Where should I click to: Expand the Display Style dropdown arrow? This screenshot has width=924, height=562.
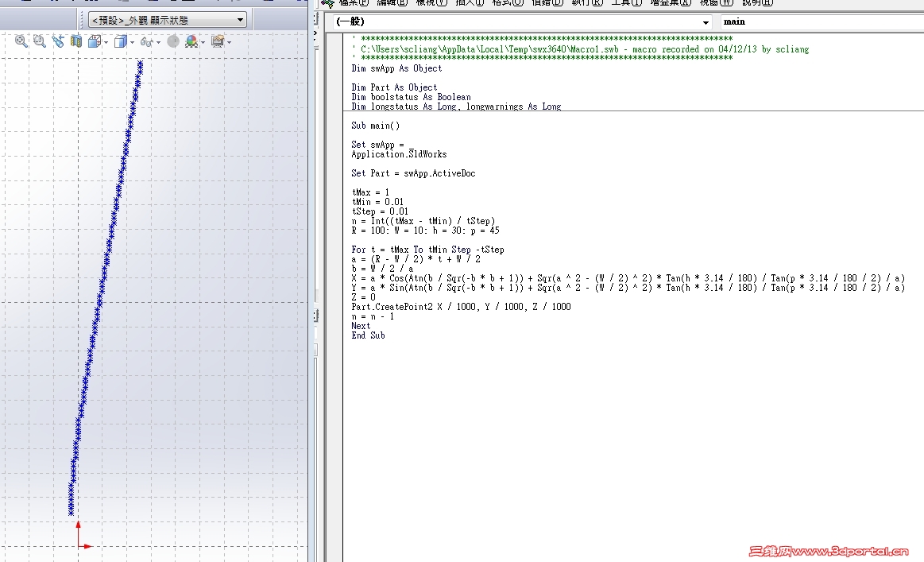132,41
